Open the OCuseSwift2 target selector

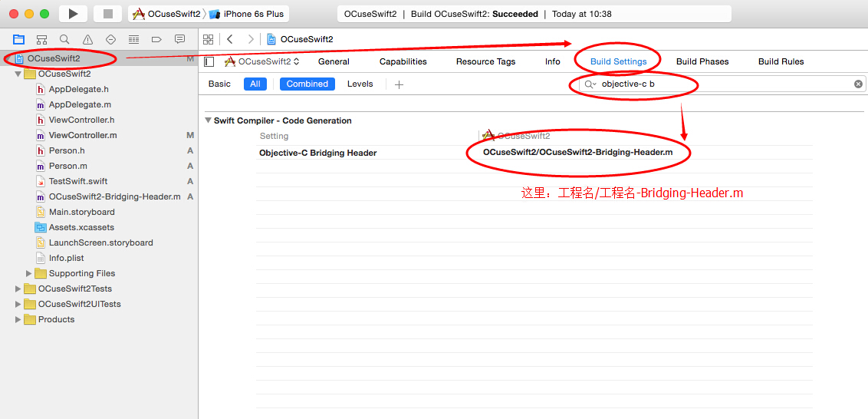click(x=261, y=61)
